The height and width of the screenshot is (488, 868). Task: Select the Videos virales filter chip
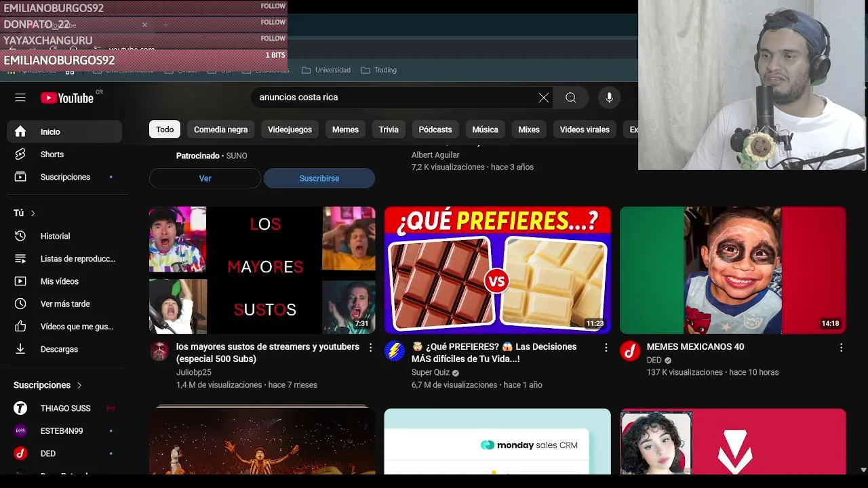(585, 129)
